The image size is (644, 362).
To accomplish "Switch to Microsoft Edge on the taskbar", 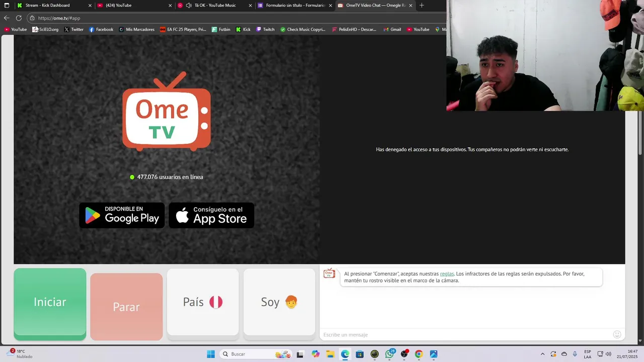I will 345,354.
